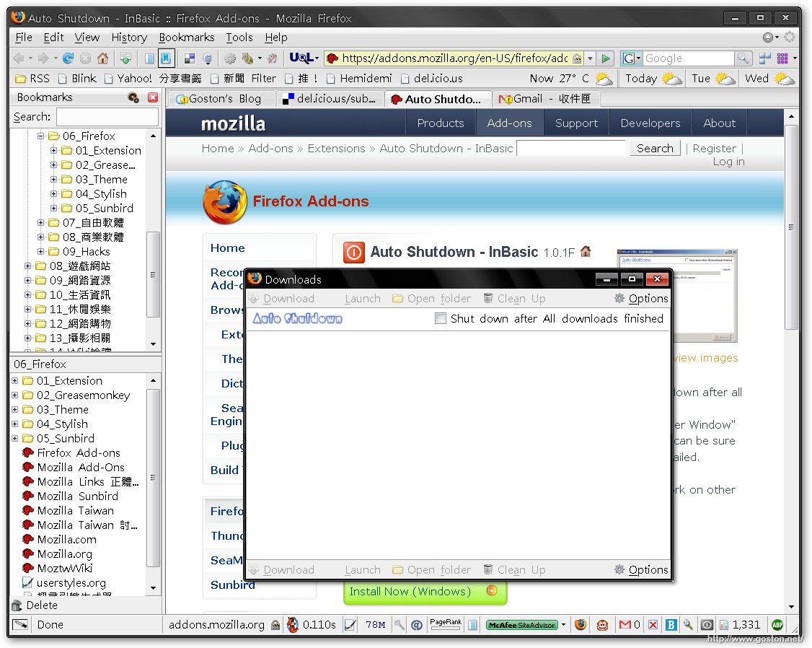Expand the 05_Sunbird folder in the lower pane
The height and width of the screenshot is (648, 812).
(x=14, y=438)
